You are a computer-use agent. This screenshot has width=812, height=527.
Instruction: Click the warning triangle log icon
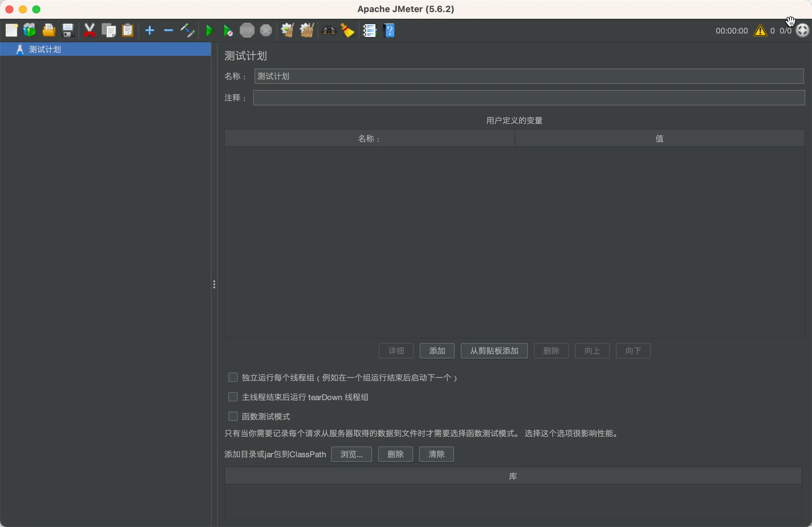point(760,30)
